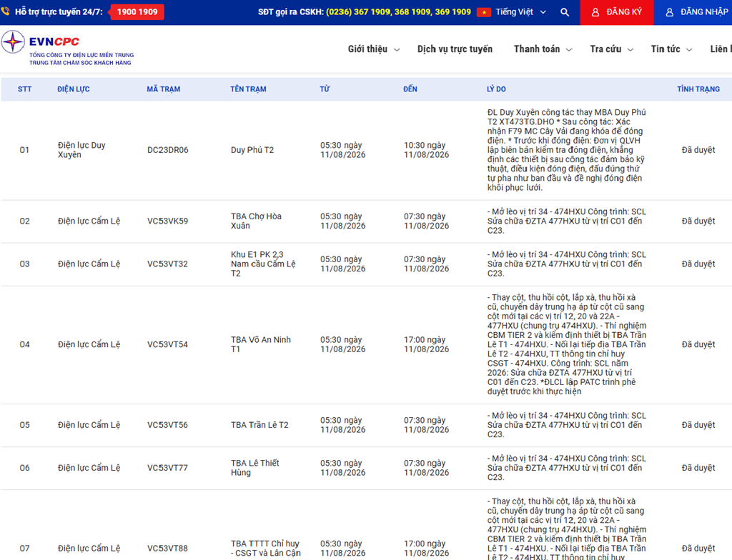
Task: Select station code VC53VT77
Action: 167,468
